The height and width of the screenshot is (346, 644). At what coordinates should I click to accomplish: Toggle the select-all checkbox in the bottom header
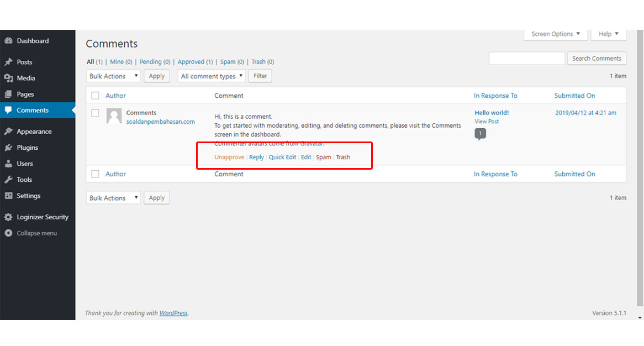pos(95,174)
